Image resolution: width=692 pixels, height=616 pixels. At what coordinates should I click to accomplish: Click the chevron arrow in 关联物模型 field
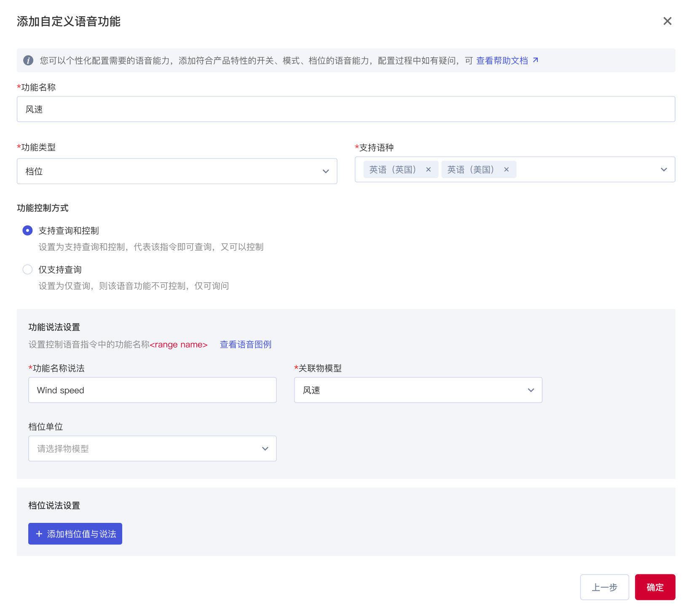[531, 390]
